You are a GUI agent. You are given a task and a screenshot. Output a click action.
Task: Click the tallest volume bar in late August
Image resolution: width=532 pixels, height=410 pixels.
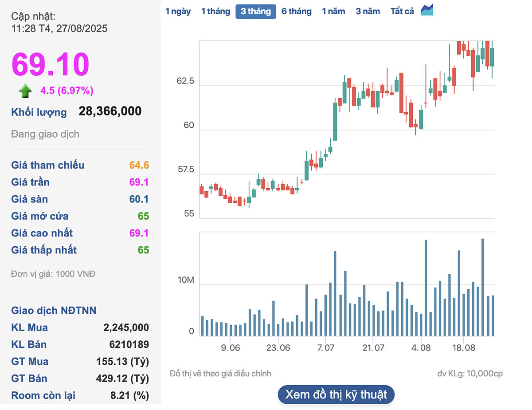point(482,287)
